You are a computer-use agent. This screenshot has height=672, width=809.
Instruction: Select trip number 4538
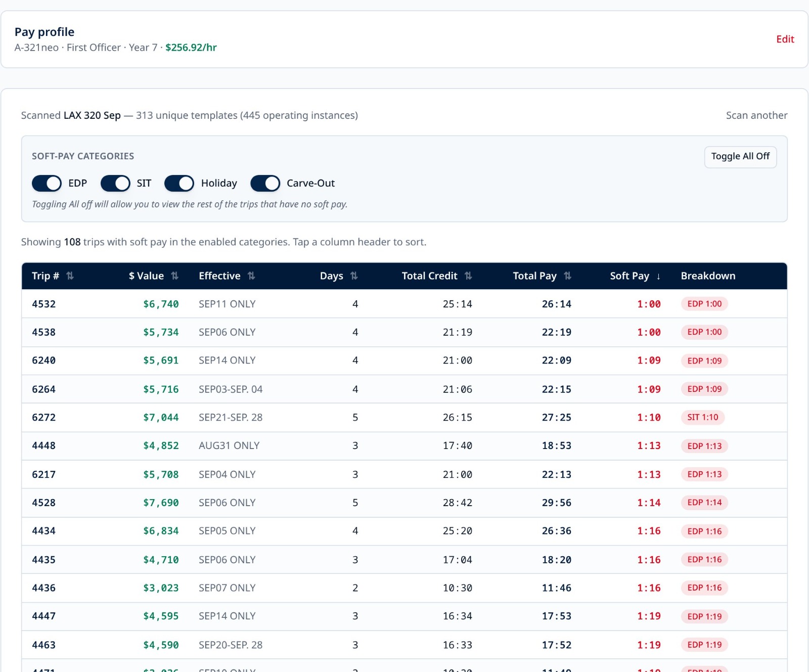pyautogui.click(x=43, y=332)
